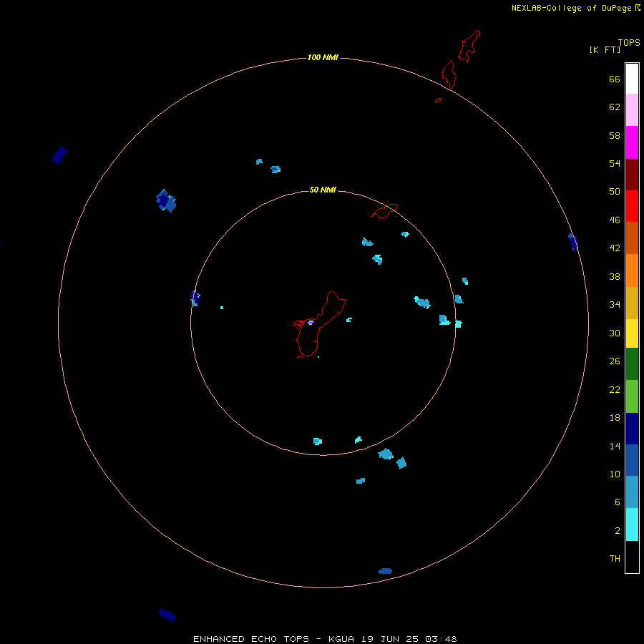
Task: Click the cyan legend swatch
Action: tap(632, 525)
